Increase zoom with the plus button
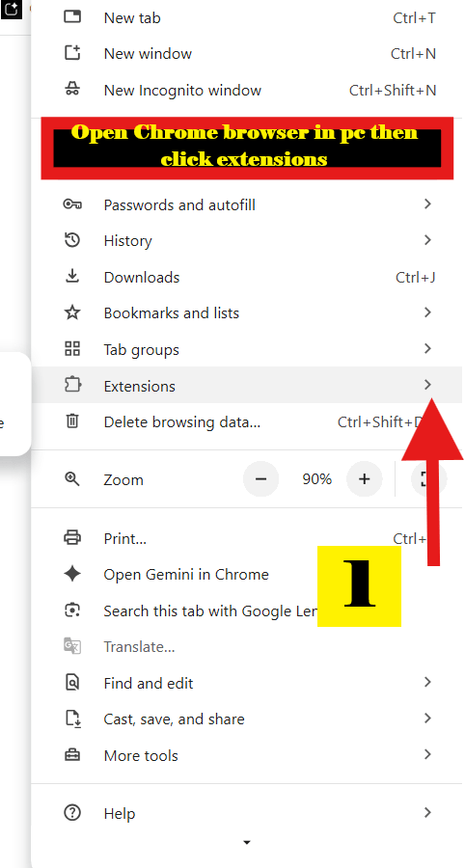The width and height of the screenshot is (465, 868). click(x=365, y=478)
